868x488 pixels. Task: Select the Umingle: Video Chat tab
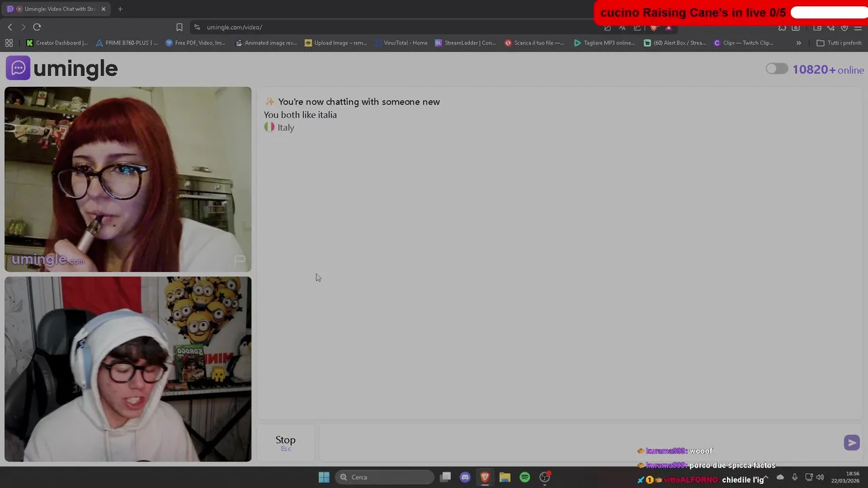(57, 9)
